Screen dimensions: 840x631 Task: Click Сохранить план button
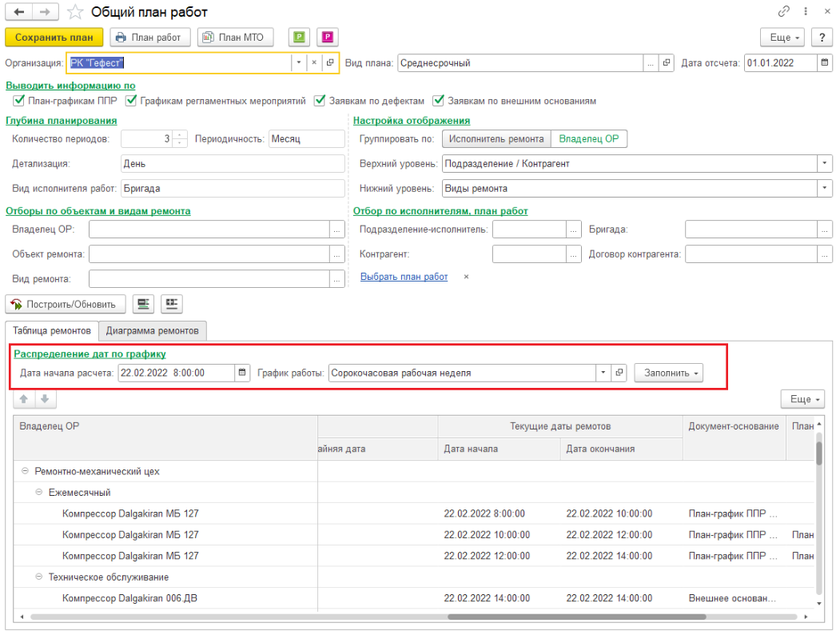coord(54,38)
